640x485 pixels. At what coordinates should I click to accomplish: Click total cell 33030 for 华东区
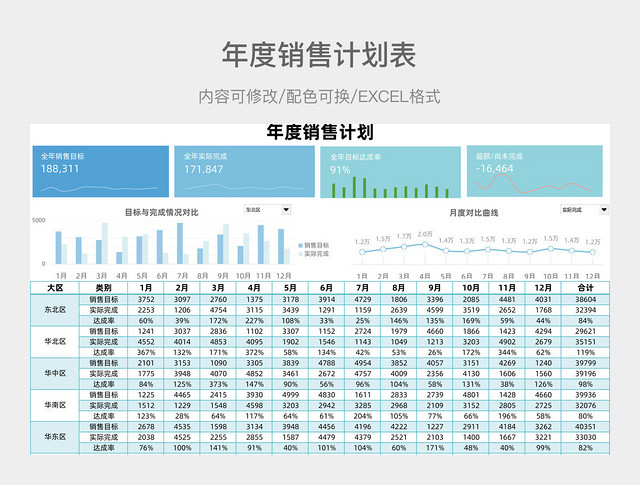pos(585,437)
